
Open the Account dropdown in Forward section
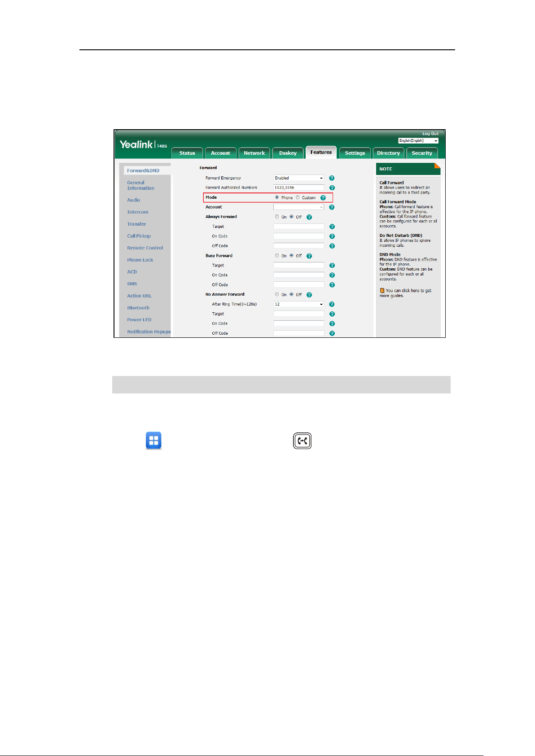tap(298, 207)
